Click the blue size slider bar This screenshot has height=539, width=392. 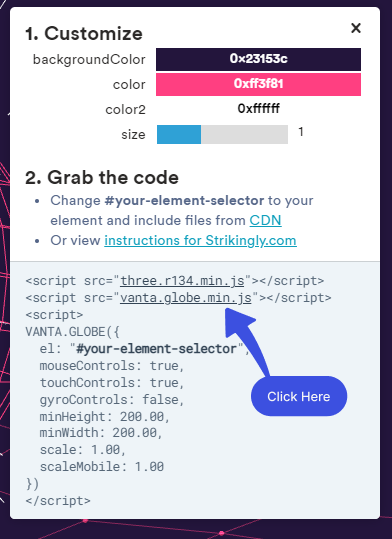pyautogui.click(x=179, y=134)
